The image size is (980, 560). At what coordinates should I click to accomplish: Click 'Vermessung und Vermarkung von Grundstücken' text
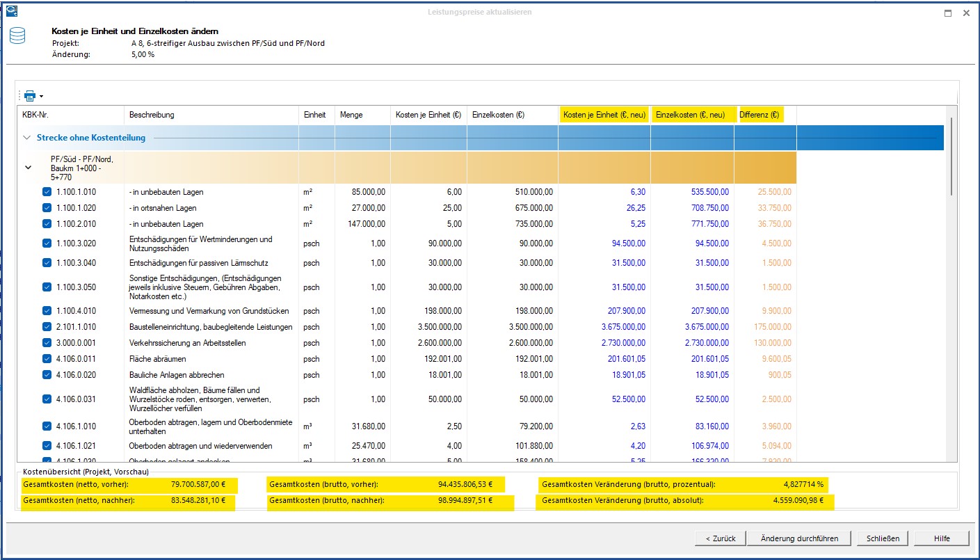tap(209, 311)
